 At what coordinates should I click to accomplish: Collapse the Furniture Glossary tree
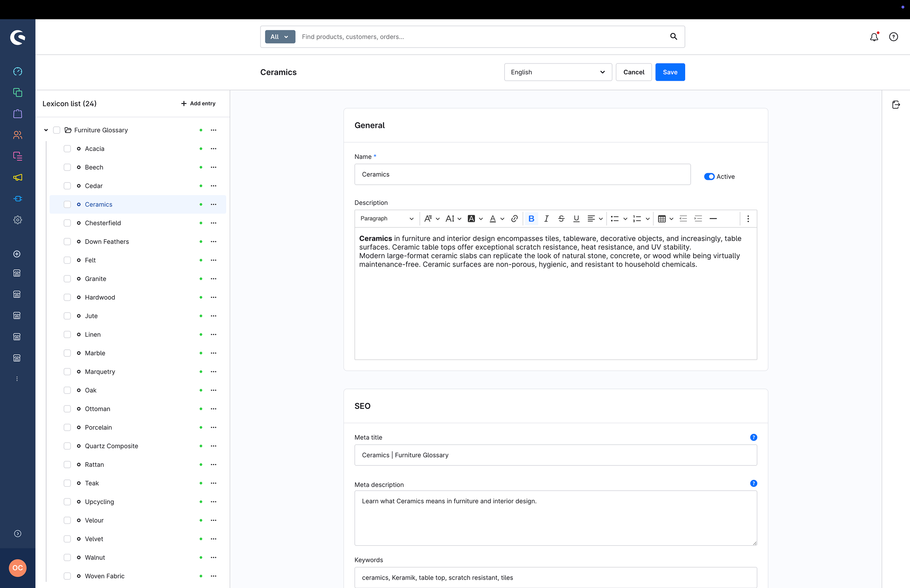pos(46,130)
